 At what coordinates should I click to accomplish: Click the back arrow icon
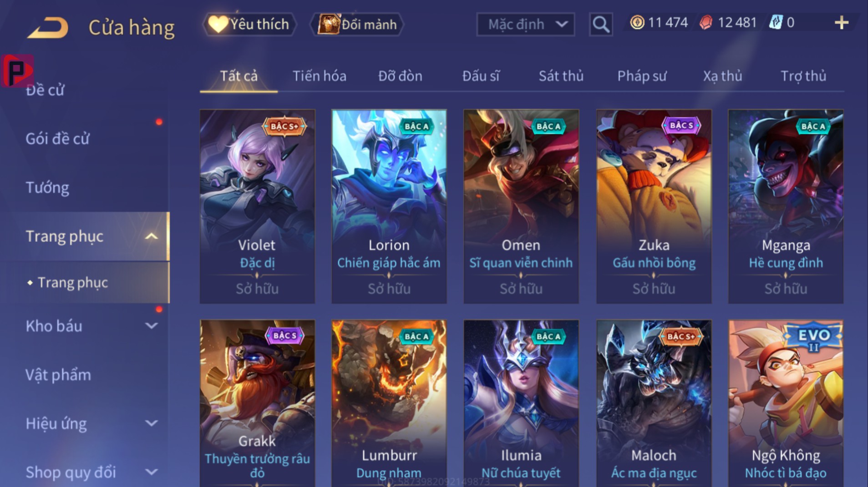pyautogui.click(x=48, y=27)
